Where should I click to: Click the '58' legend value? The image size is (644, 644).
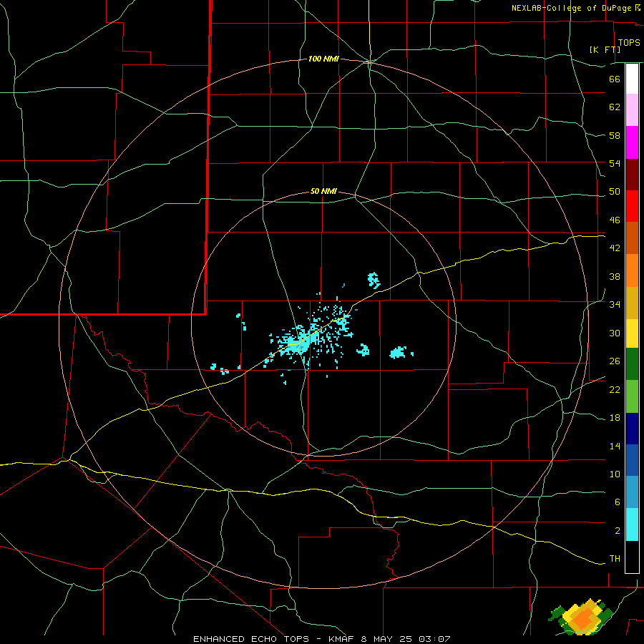[615, 135]
